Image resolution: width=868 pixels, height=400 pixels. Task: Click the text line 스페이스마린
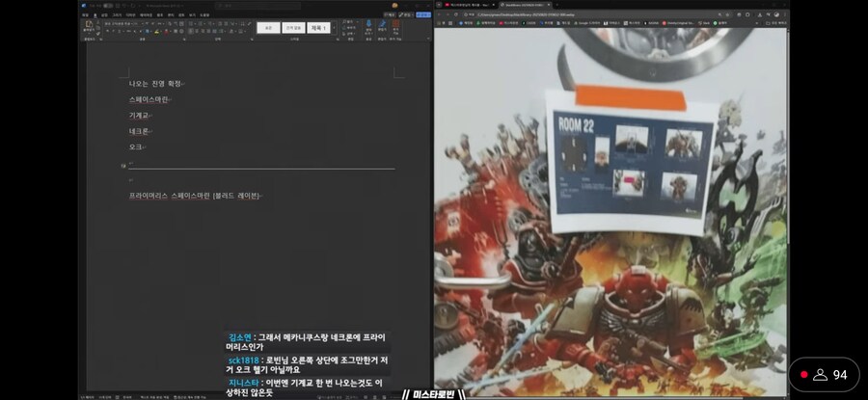coord(149,99)
